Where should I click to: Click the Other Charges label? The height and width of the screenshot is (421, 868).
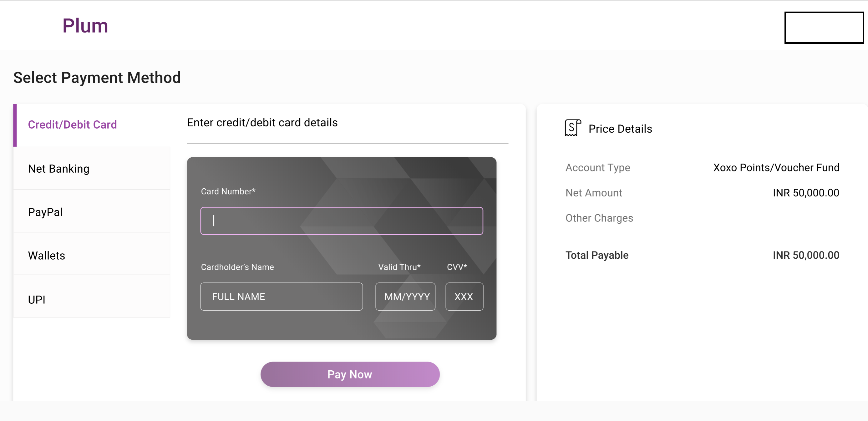point(599,218)
